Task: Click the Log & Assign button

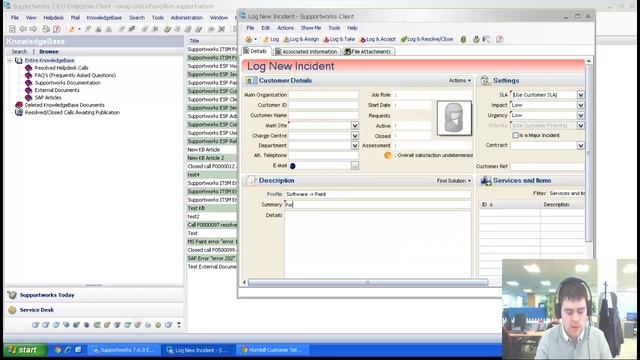Action: click(301, 39)
